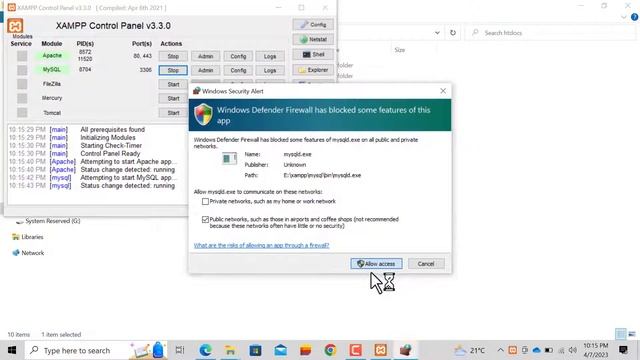
Task: Click the mysqld.exe path text in the alert
Action: tap(322, 175)
